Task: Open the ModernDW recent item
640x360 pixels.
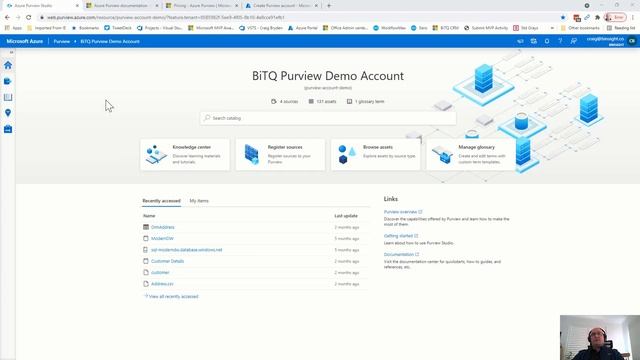Action: (162, 238)
